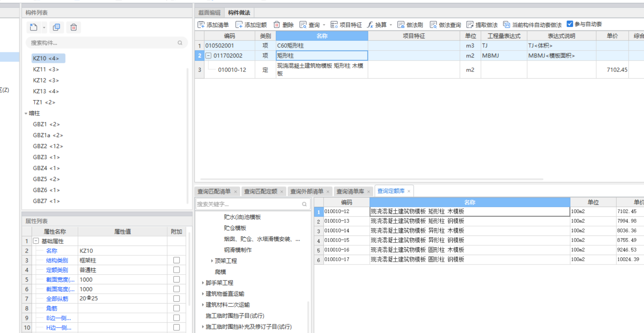Click 项目特征 toolbar button
The width and height of the screenshot is (644, 333).
[x=346, y=25]
